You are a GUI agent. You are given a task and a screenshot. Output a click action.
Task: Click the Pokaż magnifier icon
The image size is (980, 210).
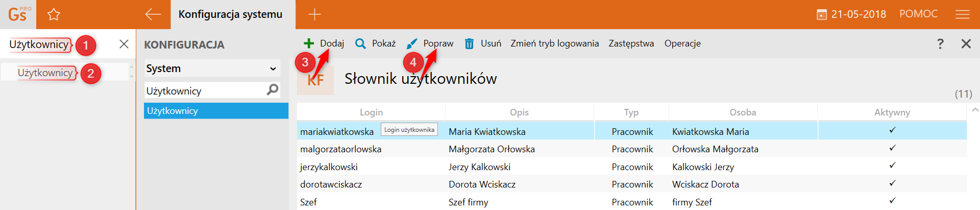click(x=360, y=43)
